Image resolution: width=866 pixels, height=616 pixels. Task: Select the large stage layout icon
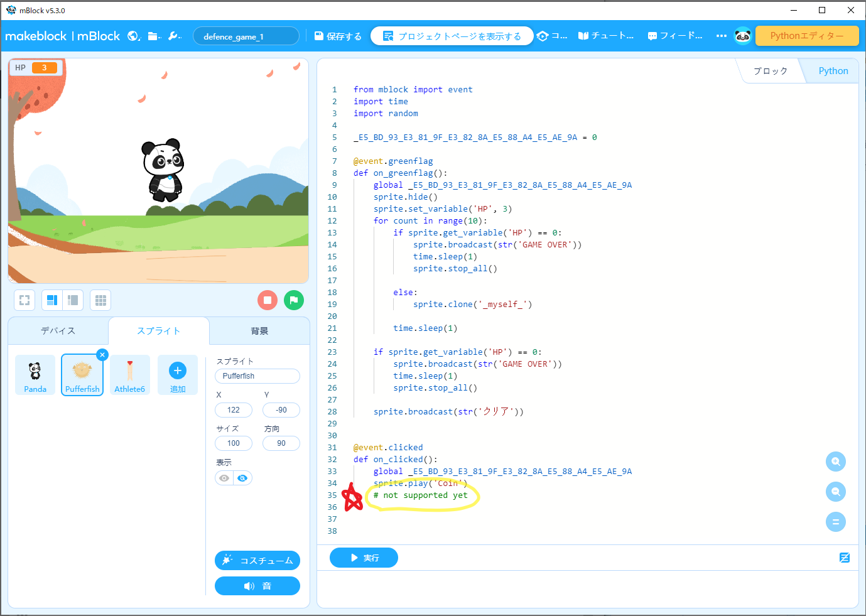click(52, 300)
